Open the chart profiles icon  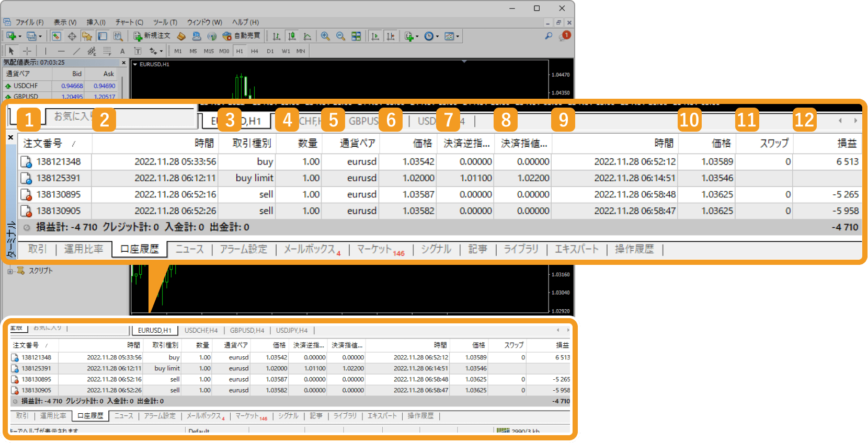click(31, 36)
